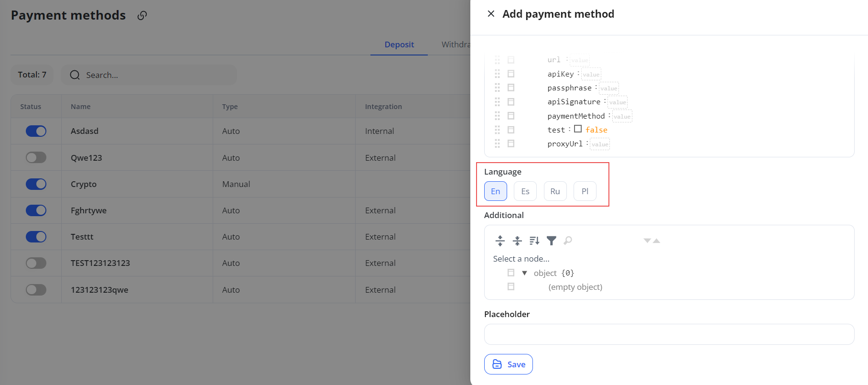Screen dimensions: 868x385
Task: Open action menu for apiKey field
Action: click(511, 74)
